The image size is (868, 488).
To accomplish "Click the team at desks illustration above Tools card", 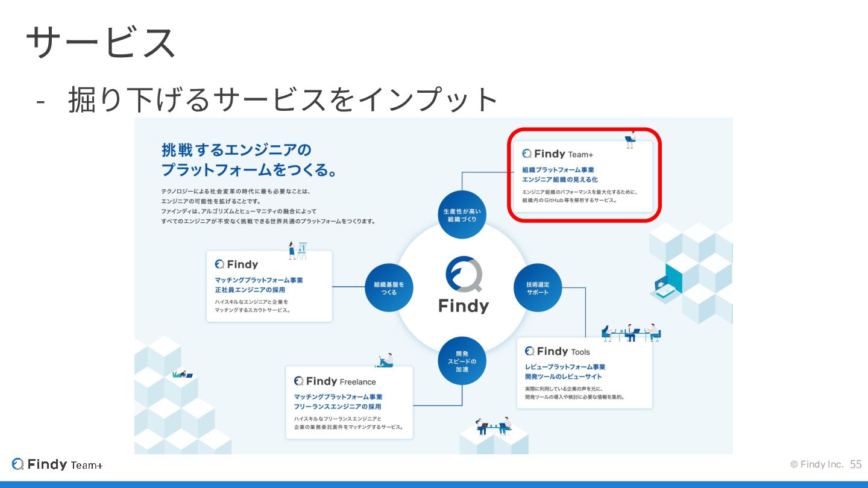I will (x=631, y=333).
